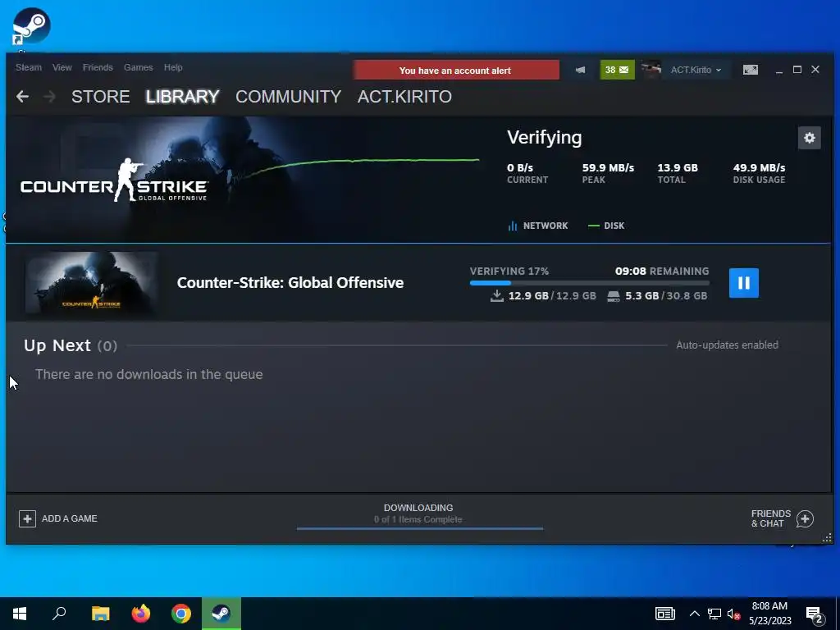Open the taskbar clock and date
Viewport: 840px width, 630px height.
click(x=769, y=614)
